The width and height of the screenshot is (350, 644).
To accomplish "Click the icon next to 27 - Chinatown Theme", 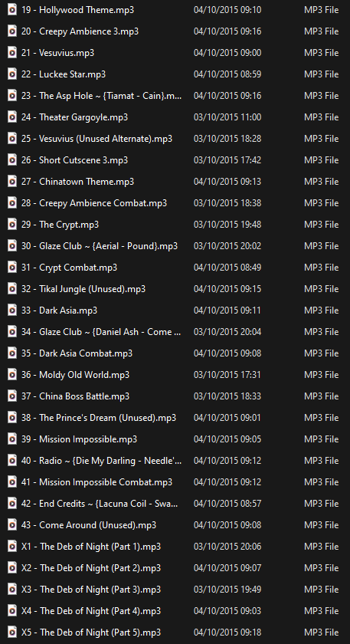I will click(12, 182).
